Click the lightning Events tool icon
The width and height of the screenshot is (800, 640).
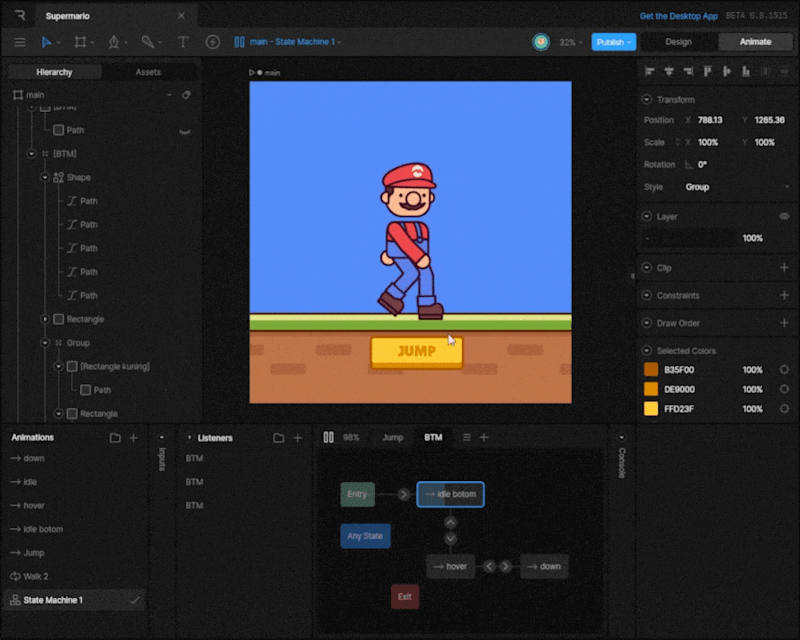point(213,42)
